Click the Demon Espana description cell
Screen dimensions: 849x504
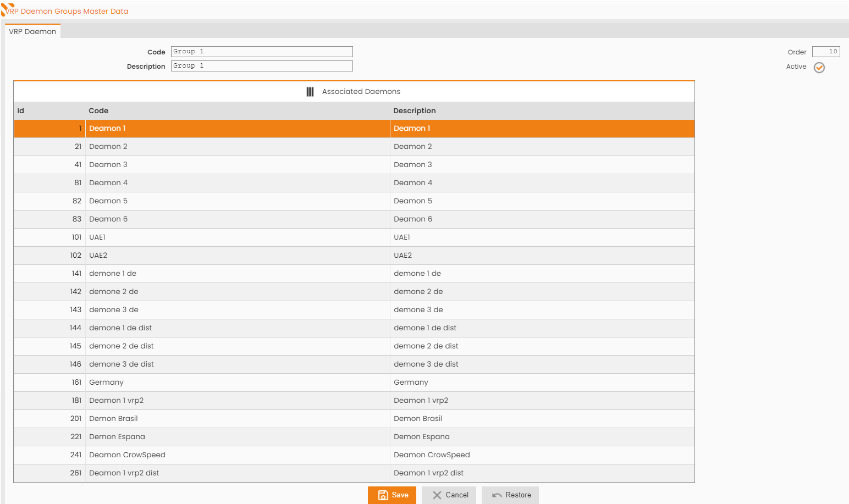542,437
